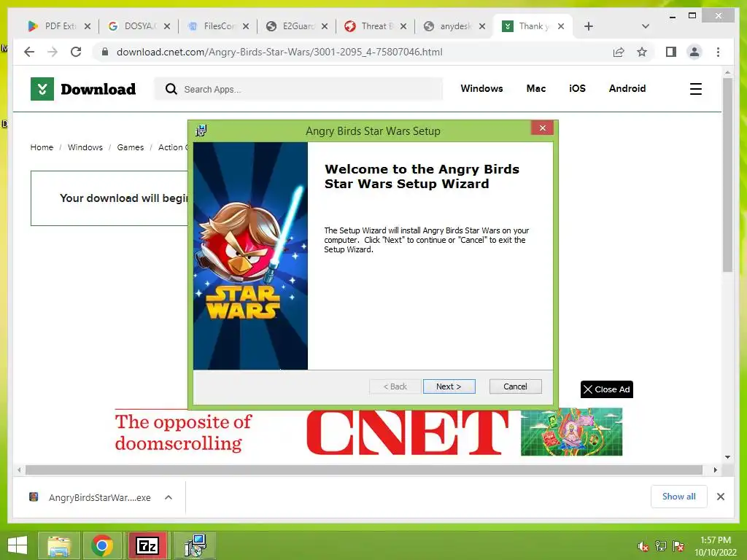Click Windows breadcrumb link
Image resolution: width=747 pixels, height=560 pixels.
pyautogui.click(x=85, y=147)
